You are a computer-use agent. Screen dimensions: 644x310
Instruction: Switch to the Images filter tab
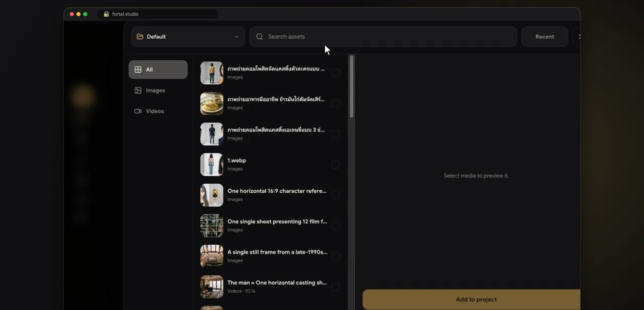pos(158,91)
